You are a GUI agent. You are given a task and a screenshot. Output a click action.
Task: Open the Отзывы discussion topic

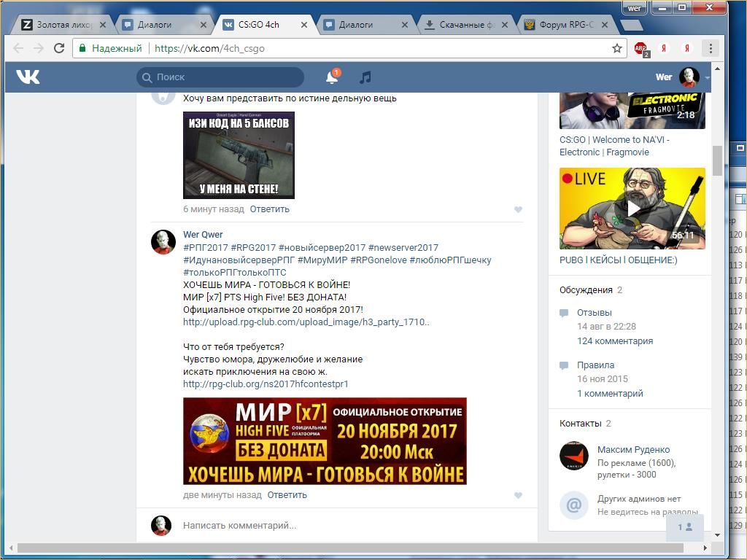(594, 313)
